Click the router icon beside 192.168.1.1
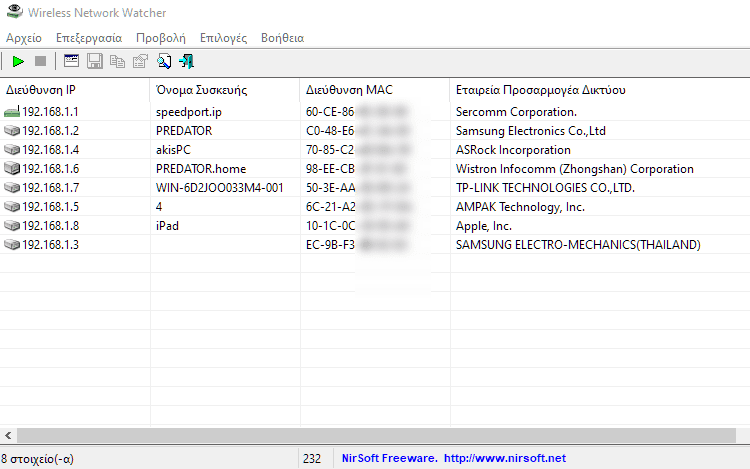This screenshot has width=750, height=469. [x=12, y=111]
